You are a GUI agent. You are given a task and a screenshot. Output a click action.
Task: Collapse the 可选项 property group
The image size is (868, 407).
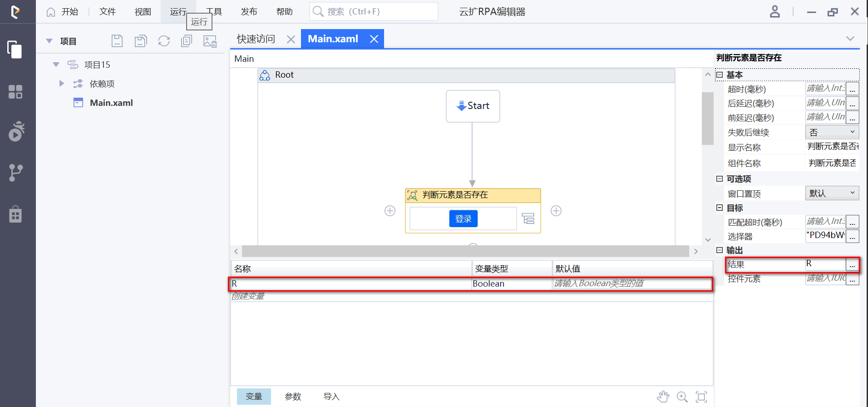(720, 179)
